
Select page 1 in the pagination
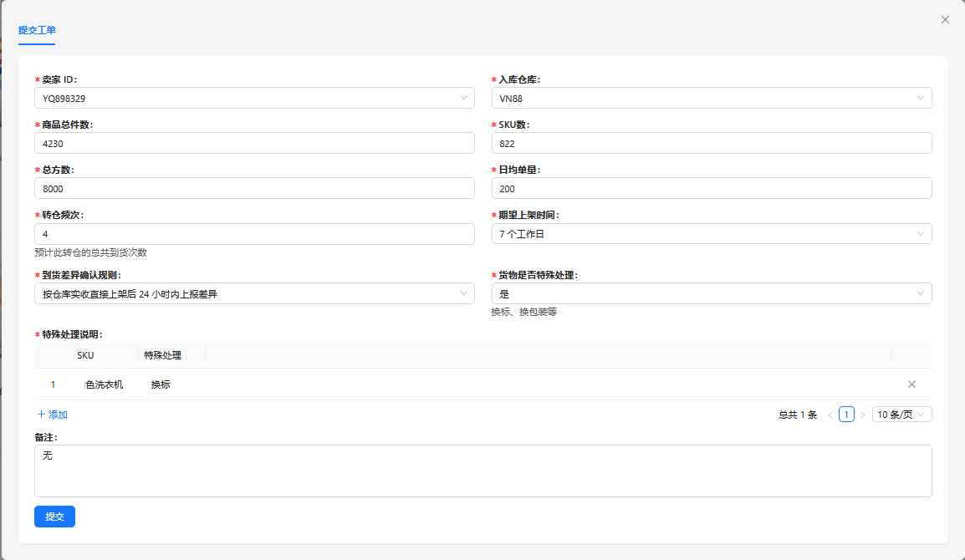click(x=846, y=415)
